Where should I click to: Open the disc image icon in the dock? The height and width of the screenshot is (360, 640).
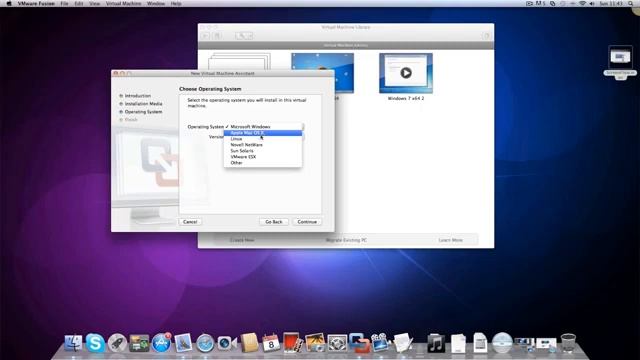point(502,343)
